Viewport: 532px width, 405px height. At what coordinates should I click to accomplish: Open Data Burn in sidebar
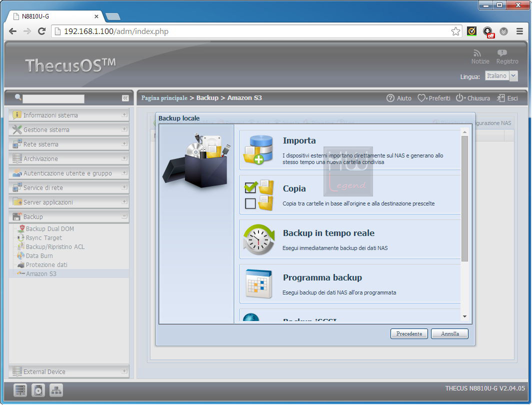39,256
